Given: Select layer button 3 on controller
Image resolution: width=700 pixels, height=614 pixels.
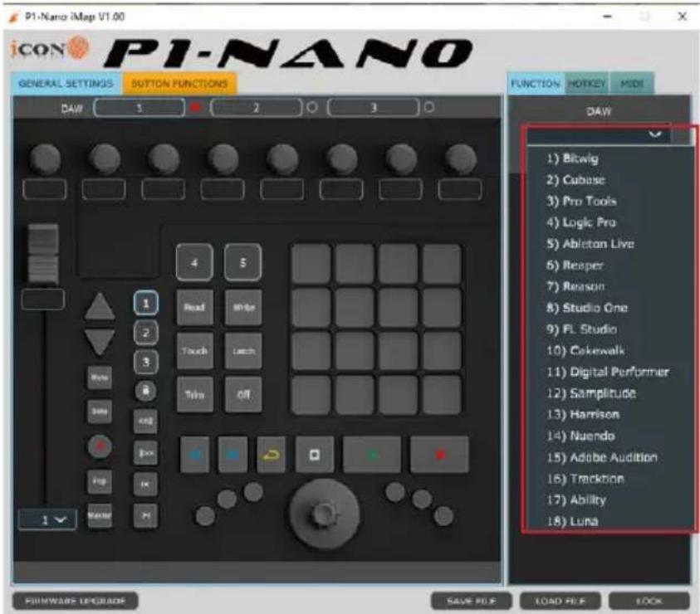Looking at the screenshot, I should pyautogui.click(x=145, y=362).
